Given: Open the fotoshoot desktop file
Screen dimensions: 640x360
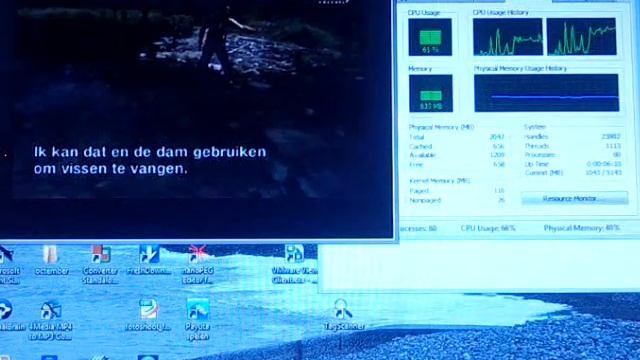Looking at the screenshot, I should pyautogui.click(x=148, y=316).
